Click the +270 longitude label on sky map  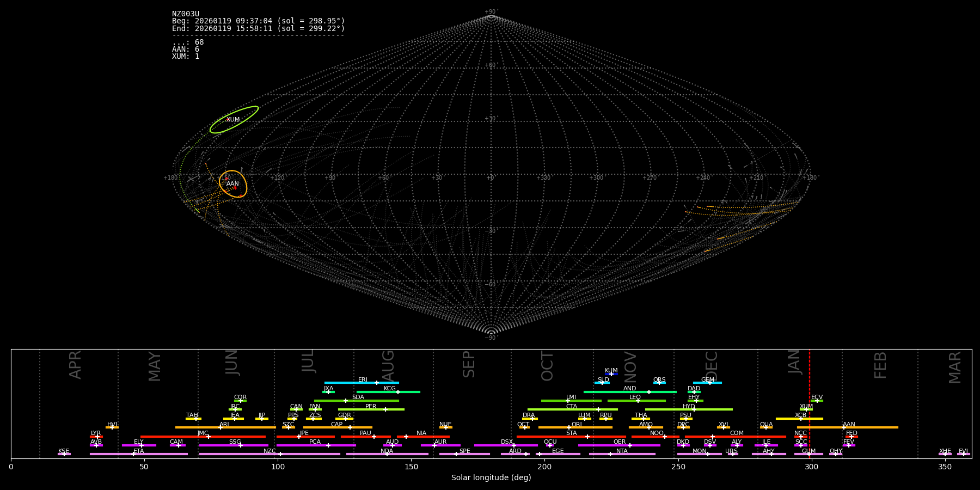pyautogui.click(x=649, y=178)
